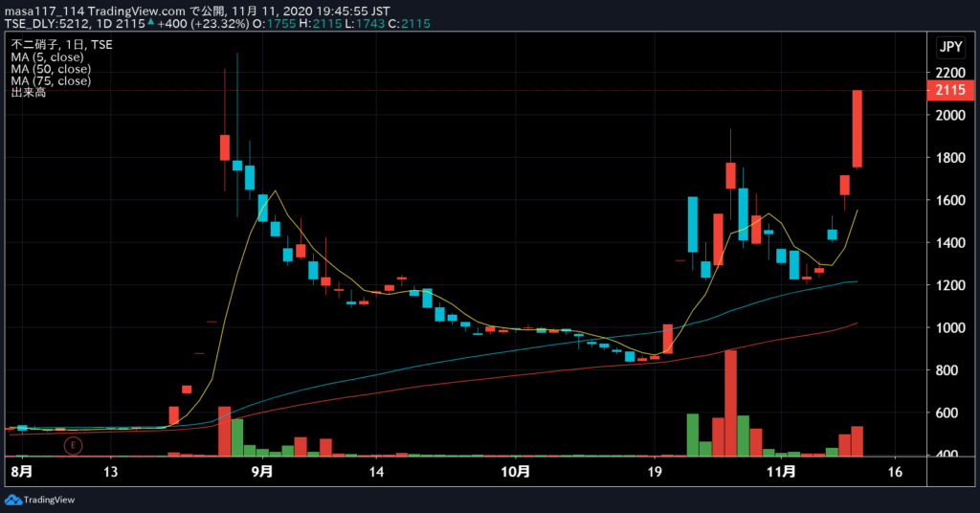
Task: Click the 13 date axis label
Action: 110,472
